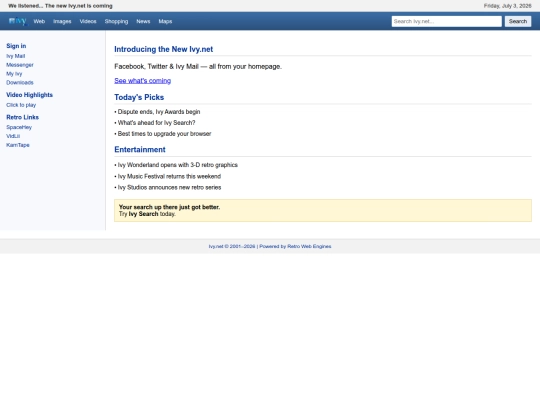Open the Ivy Mail sidebar link
The image size is (540, 405).
(x=15, y=56)
